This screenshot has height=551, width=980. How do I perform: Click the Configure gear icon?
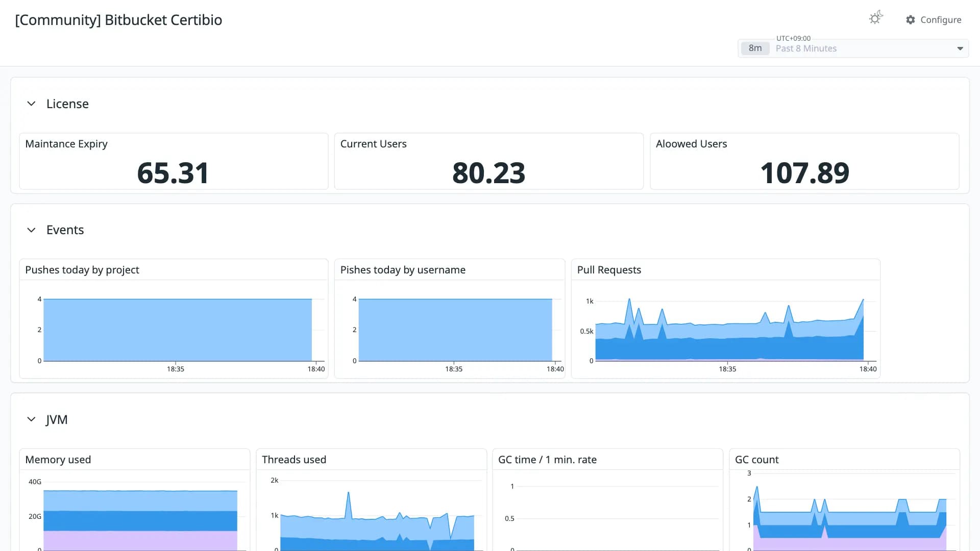click(911, 20)
